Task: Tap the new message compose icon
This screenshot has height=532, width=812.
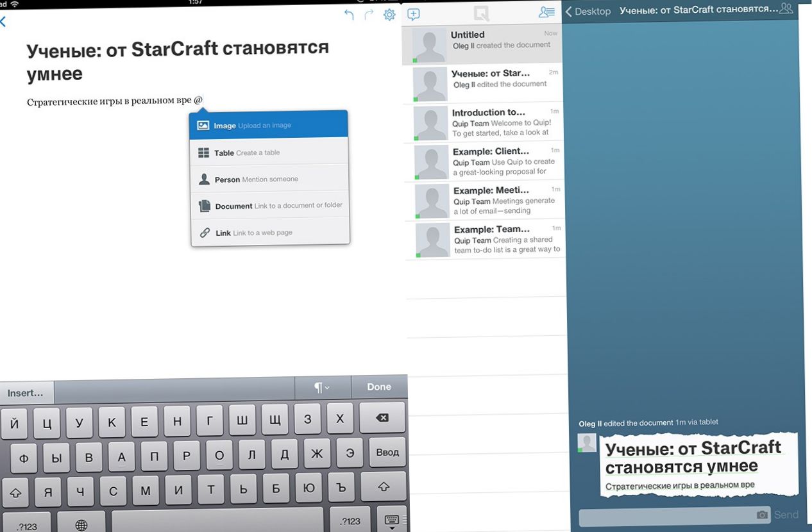Action: (x=414, y=15)
